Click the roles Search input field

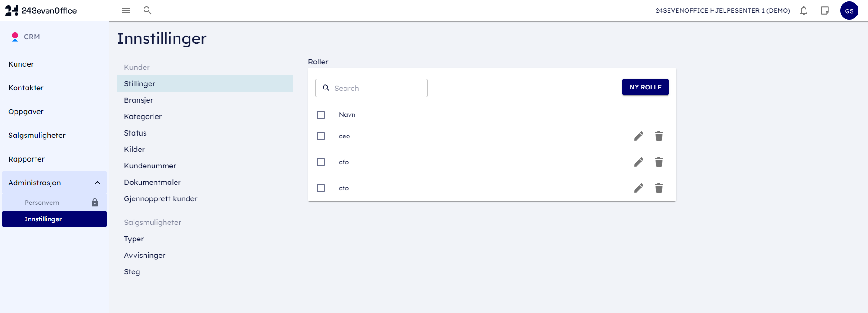[378, 88]
